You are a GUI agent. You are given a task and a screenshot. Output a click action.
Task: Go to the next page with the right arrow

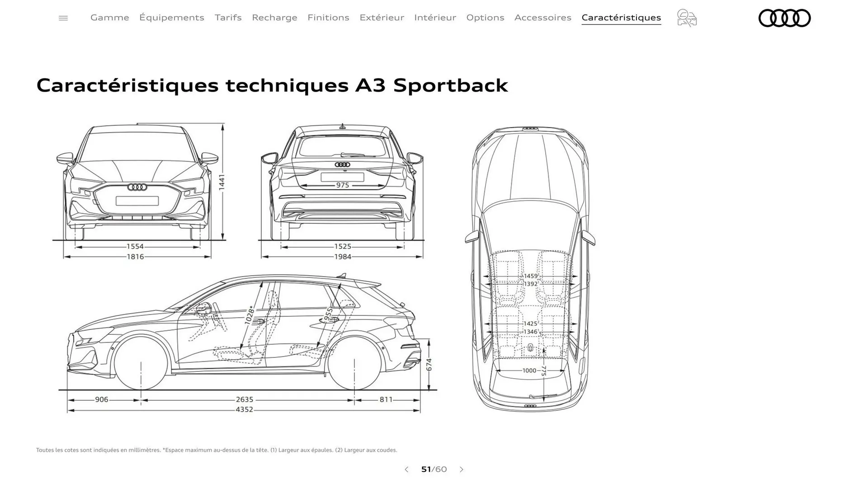click(462, 469)
